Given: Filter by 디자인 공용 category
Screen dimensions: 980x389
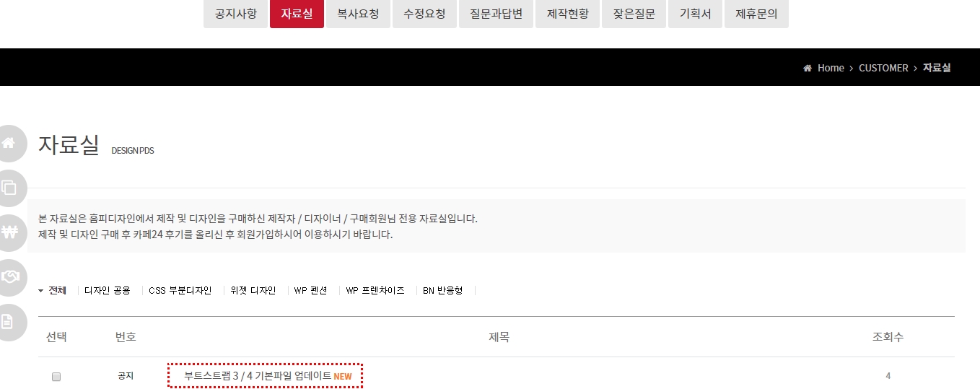Looking at the screenshot, I should [108, 291].
